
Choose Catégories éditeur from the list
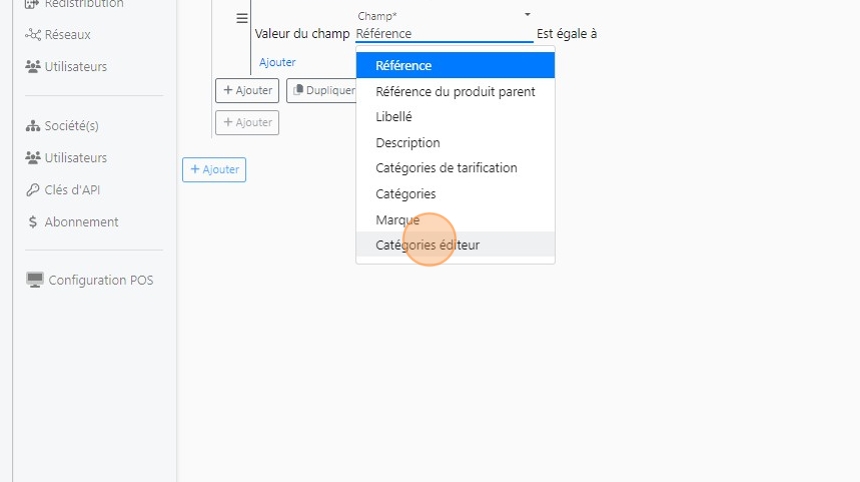tap(455, 245)
